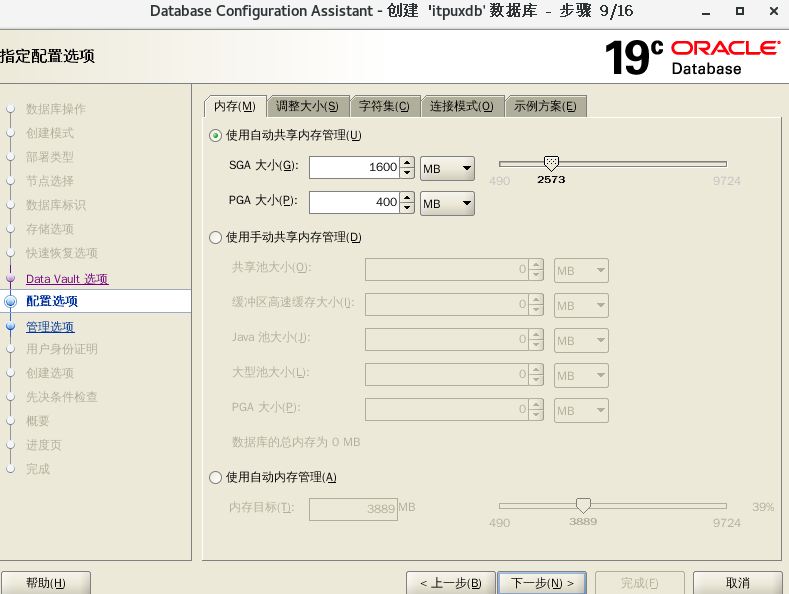Select 使用自动内存管理 radio button
The image size is (789, 594).
pos(215,477)
